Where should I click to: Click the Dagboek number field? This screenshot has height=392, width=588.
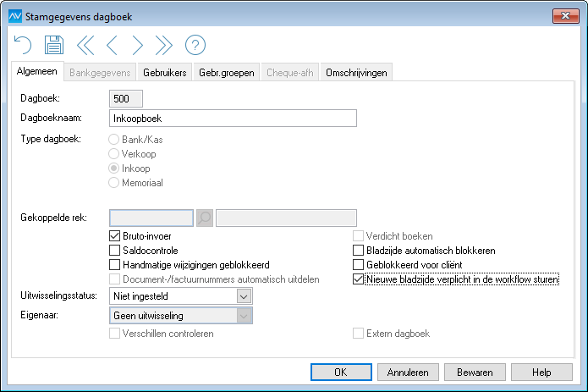click(125, 99)
